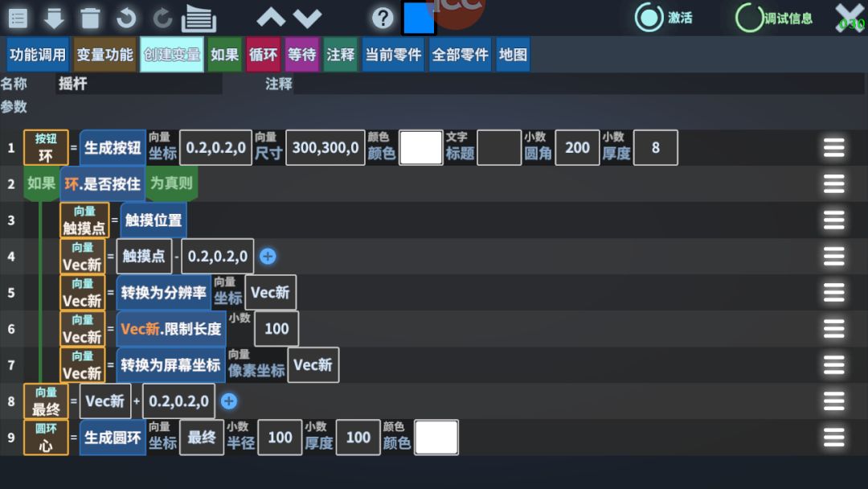Open the list menu icon at top left
868x489 pixels.
coord(18,18)
